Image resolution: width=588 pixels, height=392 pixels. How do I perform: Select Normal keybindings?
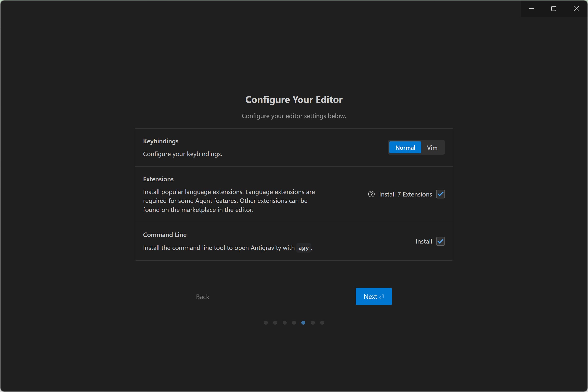[x=405, y=147]
